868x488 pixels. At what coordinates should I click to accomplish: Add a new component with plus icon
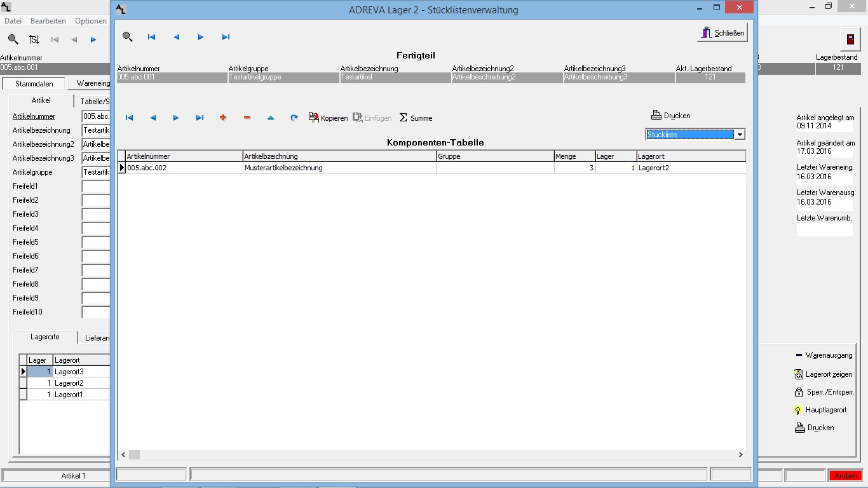pyautogui.click(x=223, y=118)
